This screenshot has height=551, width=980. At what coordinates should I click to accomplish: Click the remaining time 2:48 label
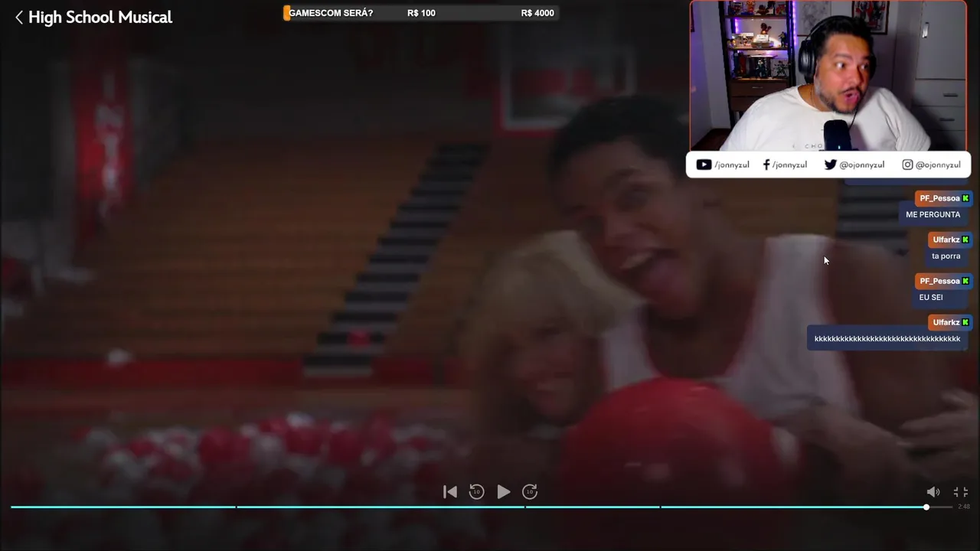click(964, 507)
